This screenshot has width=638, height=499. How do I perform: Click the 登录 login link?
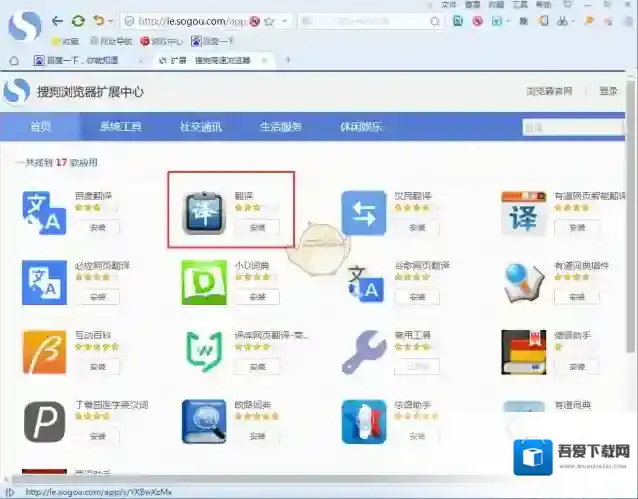(x=608, y=91)
